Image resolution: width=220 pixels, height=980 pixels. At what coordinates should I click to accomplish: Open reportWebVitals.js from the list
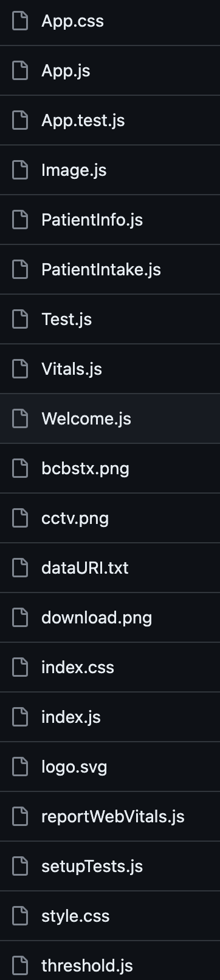tap(112, 817)
